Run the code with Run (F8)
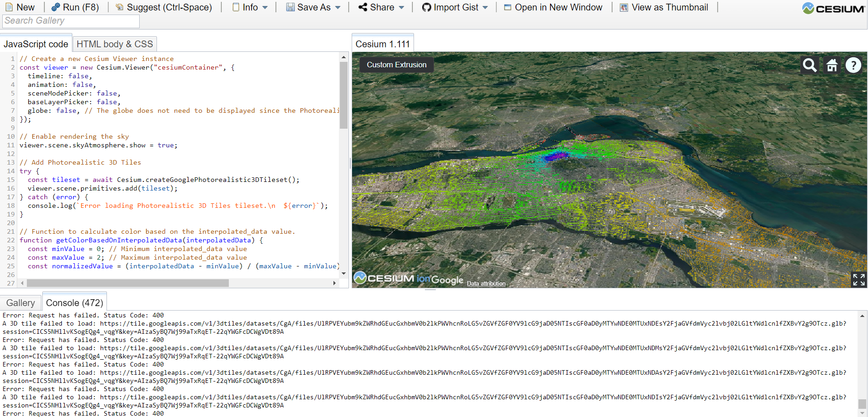This screenshot has width=868, height=417. [x=75, y=7]
